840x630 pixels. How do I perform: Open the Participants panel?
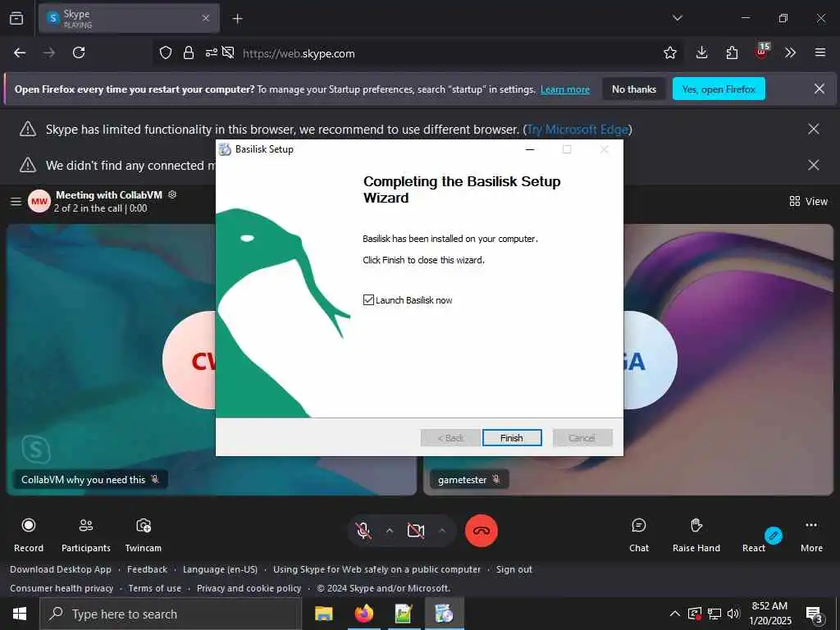pos(85,534)
